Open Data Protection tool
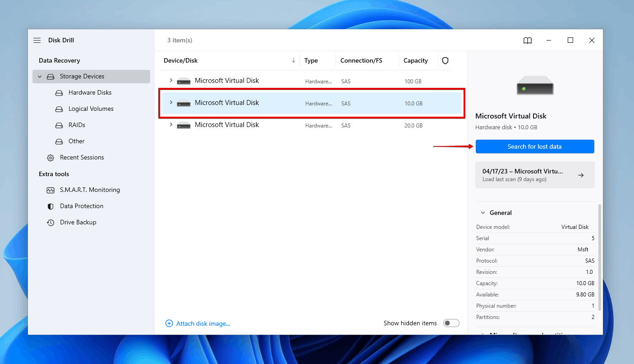Viewport: 634px width, 364px height. (x=82, y=206)
